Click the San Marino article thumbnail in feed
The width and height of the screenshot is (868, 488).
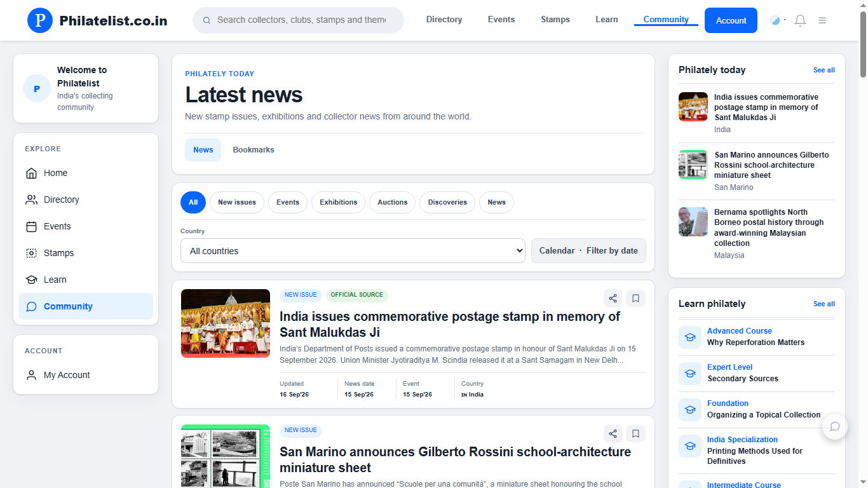226,456
